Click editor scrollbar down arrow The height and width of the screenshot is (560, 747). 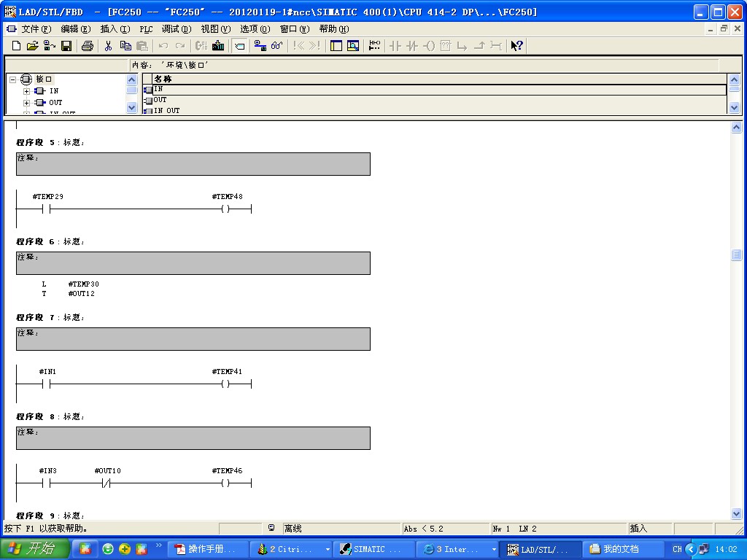point(736,514)
